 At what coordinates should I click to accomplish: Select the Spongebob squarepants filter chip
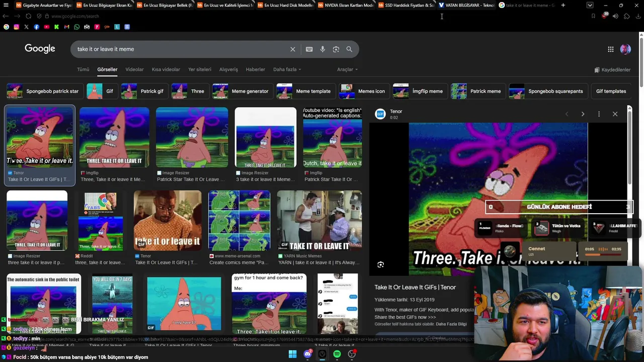pyautogui.click(x=547, y=91)
